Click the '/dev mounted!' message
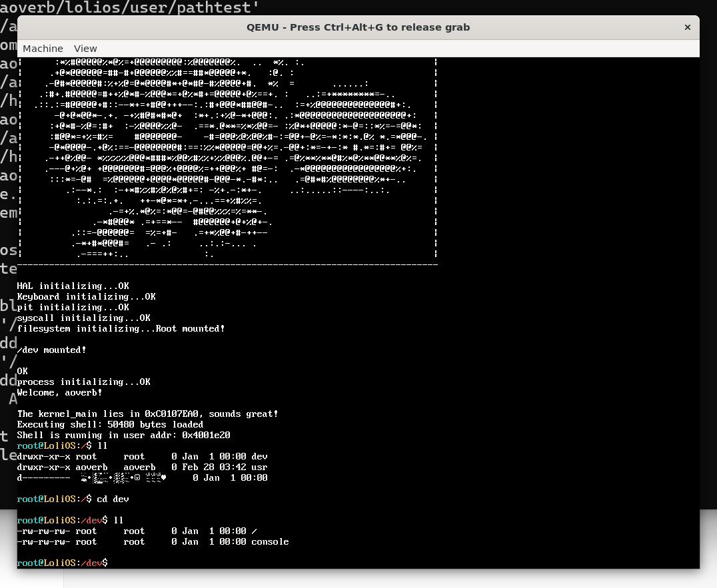The height and width of the screenshot is (588, 717). coord(51,350)
